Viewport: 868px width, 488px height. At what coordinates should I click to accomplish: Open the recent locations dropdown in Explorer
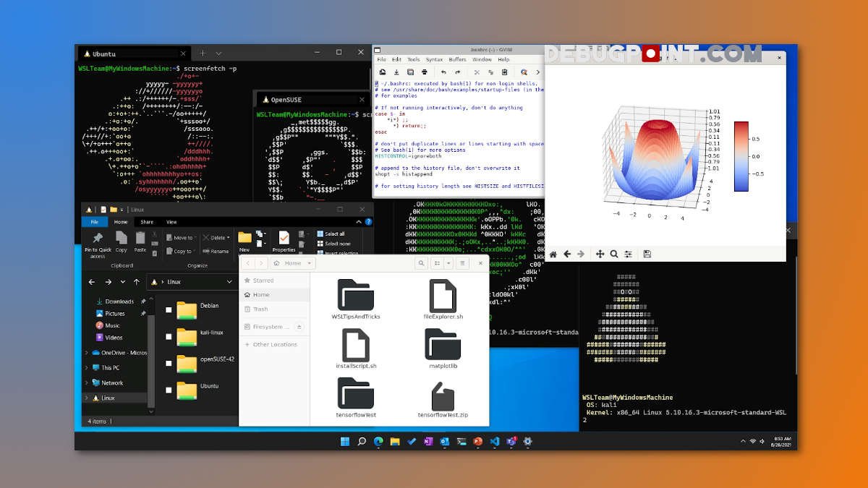tap(124, 282)
